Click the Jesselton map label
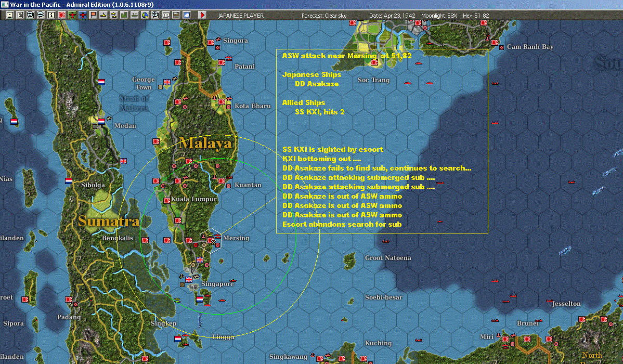This screenshot has height=364, width=623. click(567, 304)
